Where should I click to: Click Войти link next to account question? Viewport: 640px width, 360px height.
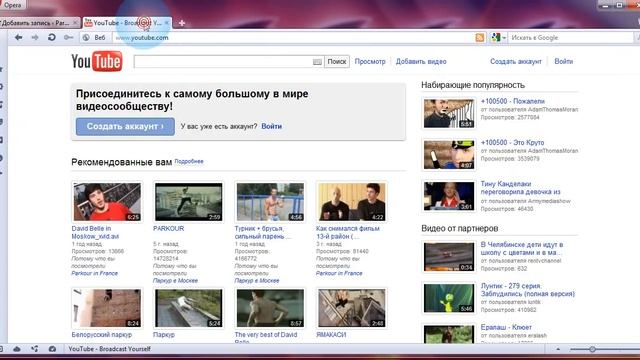271,126
